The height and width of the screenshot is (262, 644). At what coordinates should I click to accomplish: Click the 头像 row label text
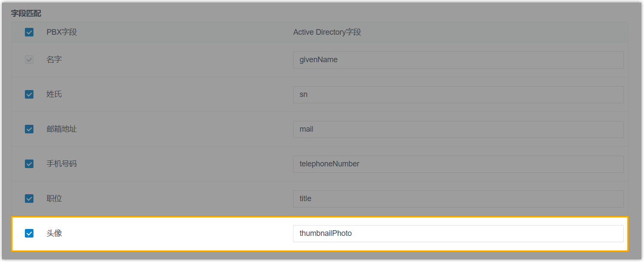tap(54, 233)
